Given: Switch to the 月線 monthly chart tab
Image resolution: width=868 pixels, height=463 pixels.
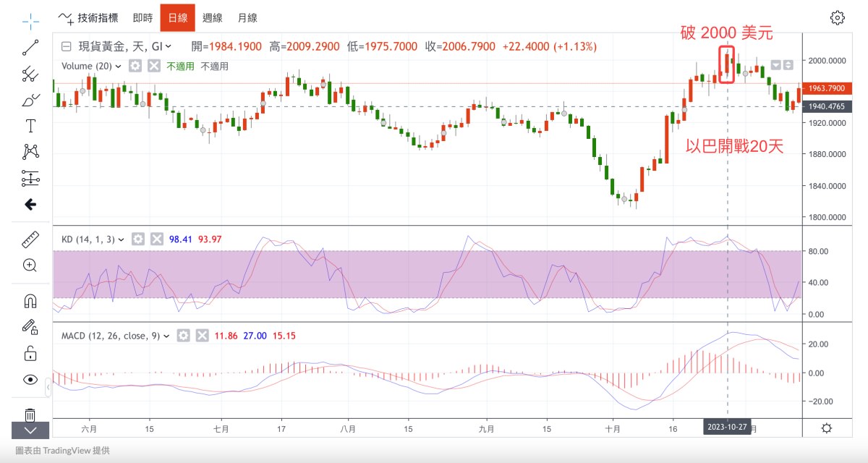Looking at the screenshot, I should 247,17.
